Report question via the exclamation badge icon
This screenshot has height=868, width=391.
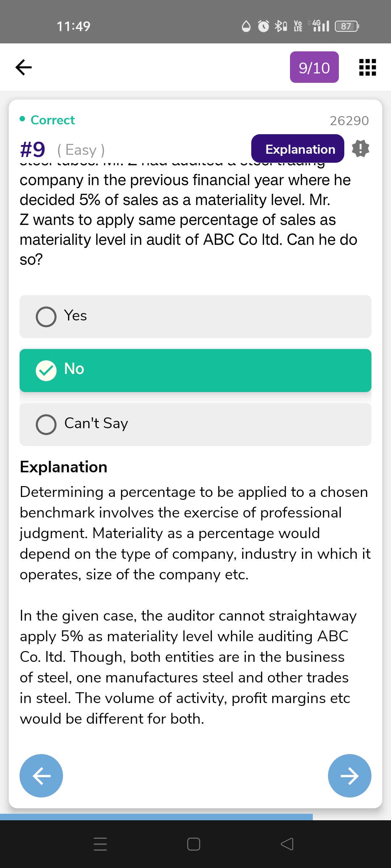(361, 149)
